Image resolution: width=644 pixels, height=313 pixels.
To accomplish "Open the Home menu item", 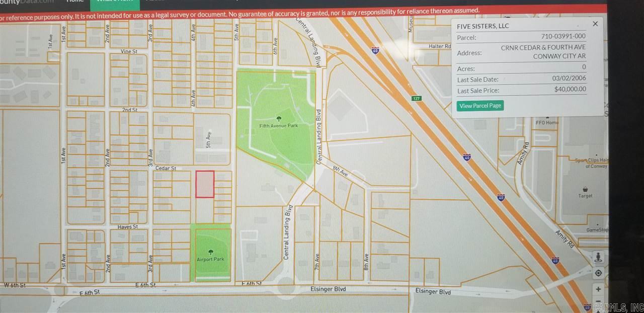I will point(75,2).
